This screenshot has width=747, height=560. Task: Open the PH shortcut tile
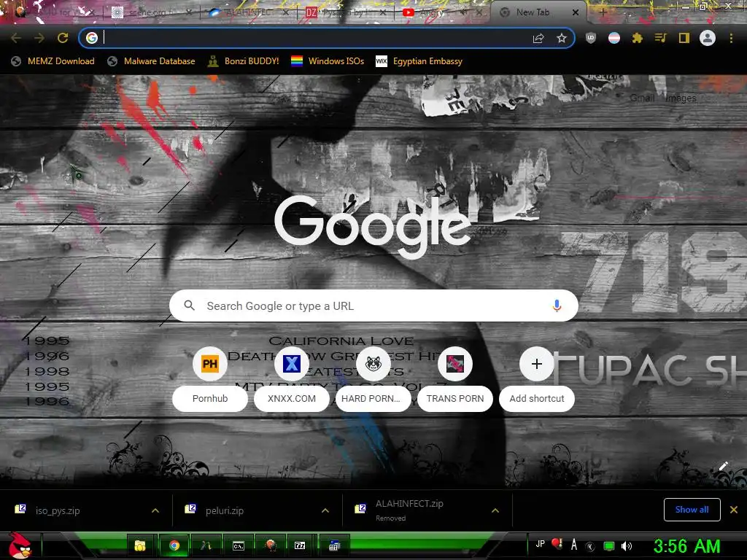click(x=210, y=379)
